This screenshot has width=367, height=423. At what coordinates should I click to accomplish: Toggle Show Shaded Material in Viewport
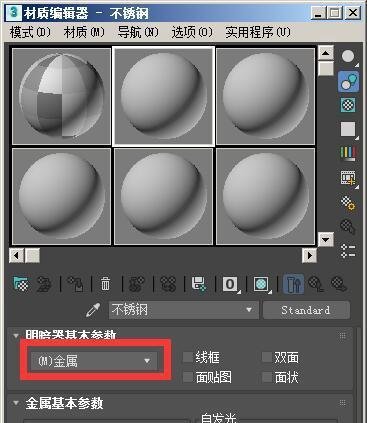[x=261, y=285]
